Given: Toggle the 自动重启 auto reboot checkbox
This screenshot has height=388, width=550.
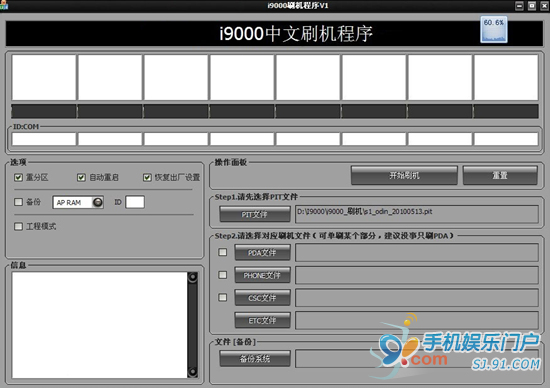Looking at the screenshot, I should 81,178.
